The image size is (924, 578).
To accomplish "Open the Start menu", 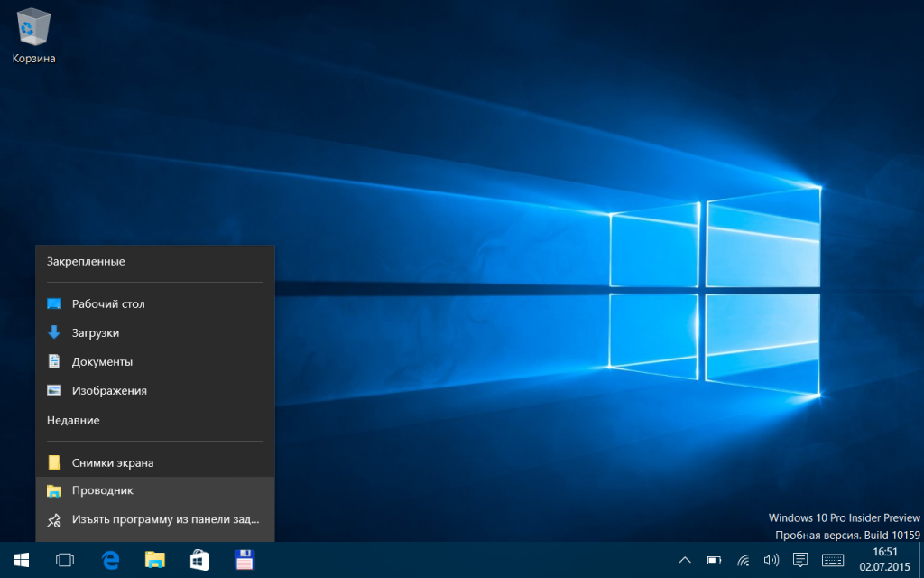I will click(x=21, y=560).
